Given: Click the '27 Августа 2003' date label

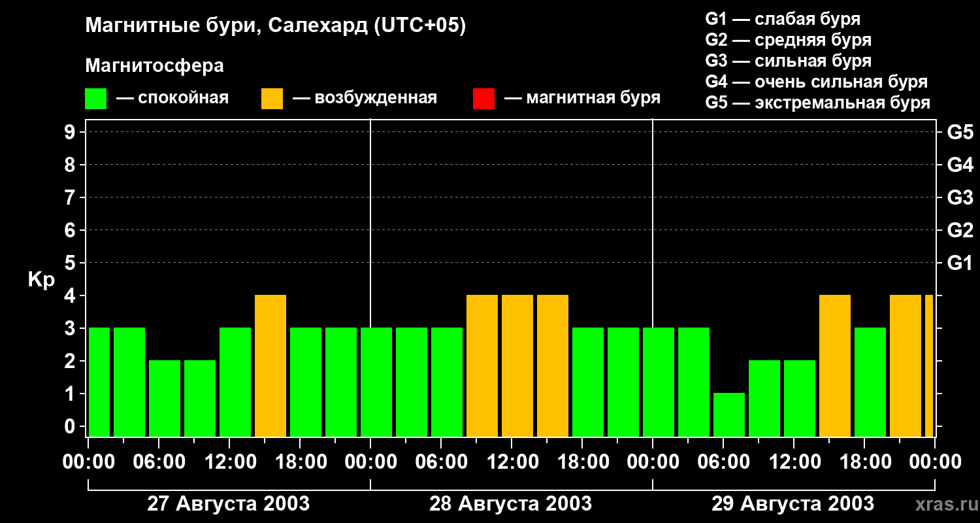Looking at the screenshot, I should (x=229, y=504).
